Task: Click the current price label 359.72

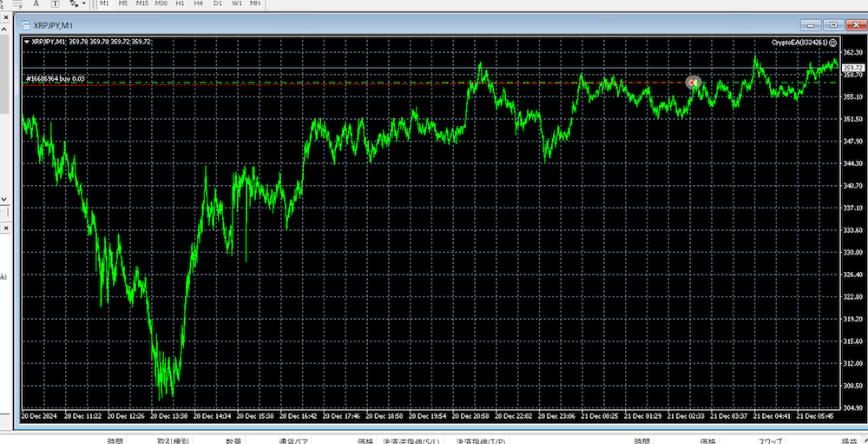Action: [852, 68]
